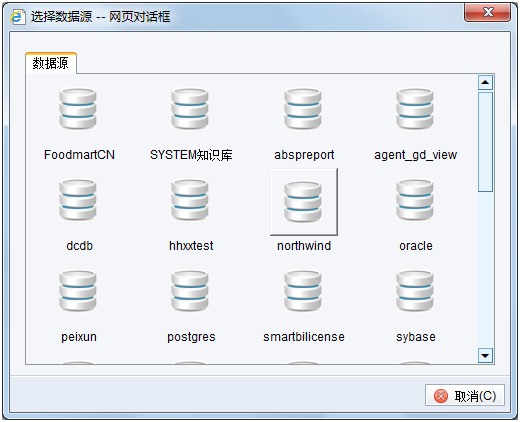Screen dimensions: 520x422
Task: Pick the oracle data source icon
Action: [x=415, y=200]
